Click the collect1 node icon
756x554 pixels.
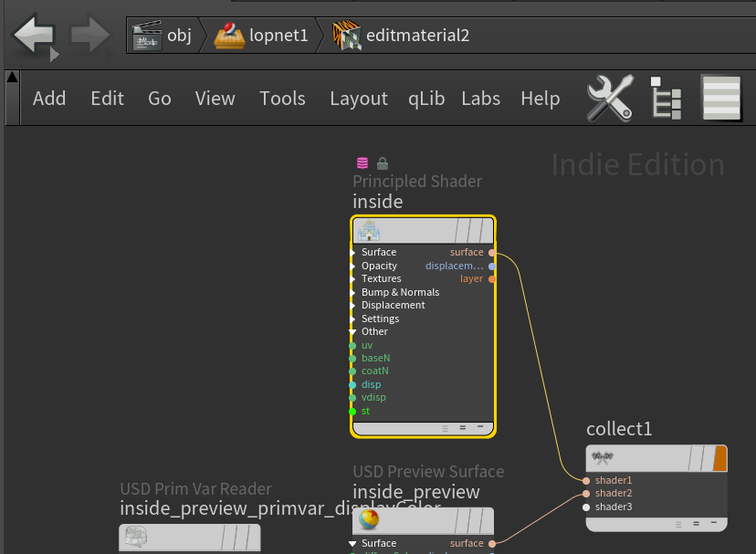pos(603,457)
